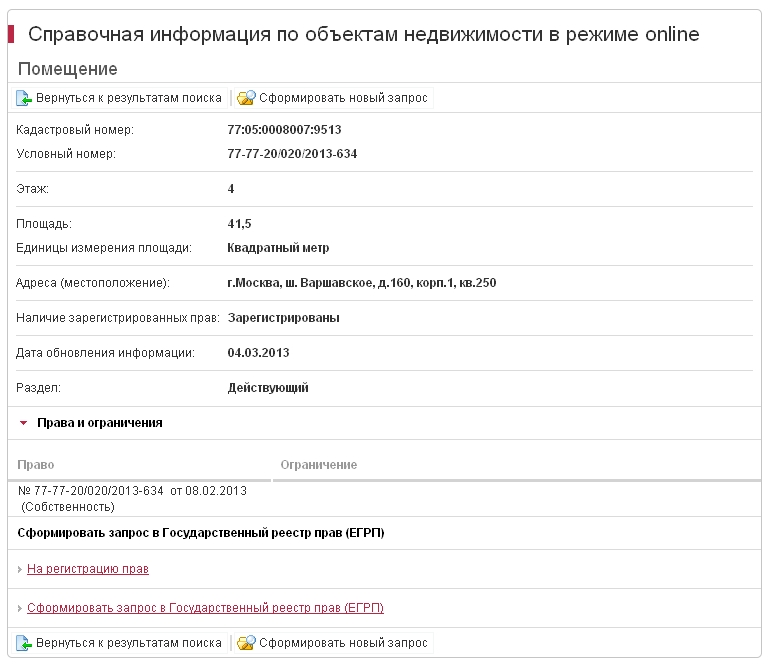Click the "Право" column header
This screenshot has width=772, height=665.
35,465
